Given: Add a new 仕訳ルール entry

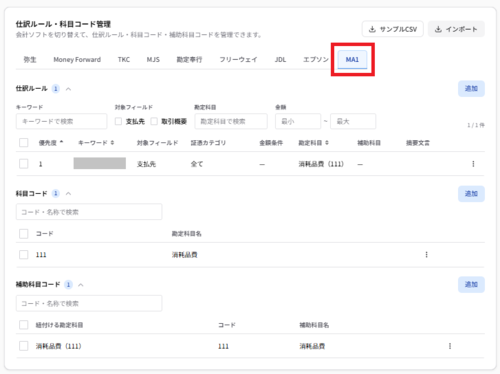Looking at the screenshot, I should point(471,89).
